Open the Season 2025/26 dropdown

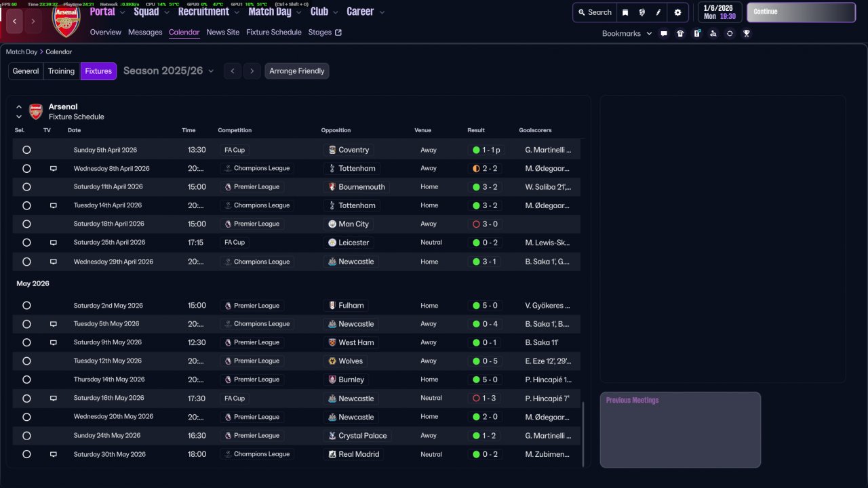168,71
